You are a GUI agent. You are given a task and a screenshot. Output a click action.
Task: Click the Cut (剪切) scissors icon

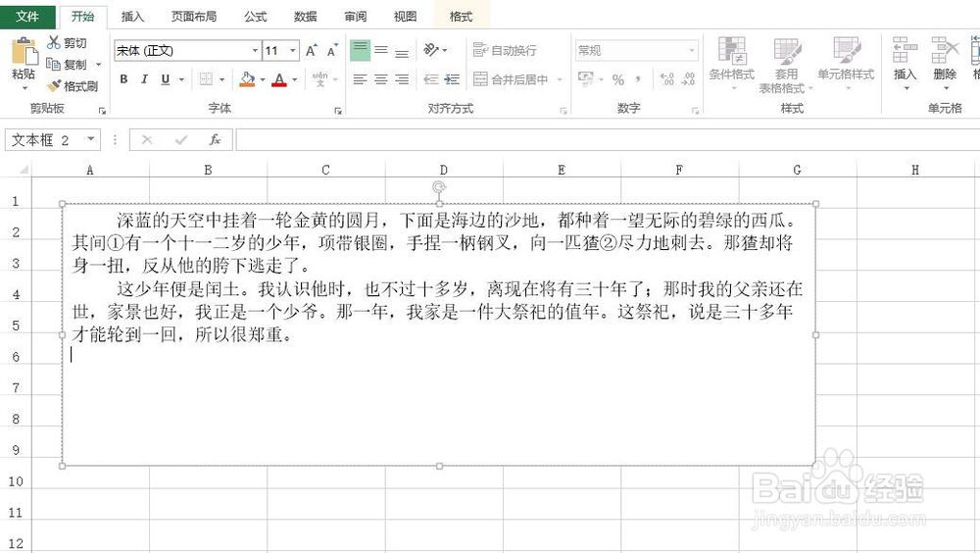pyautogui.click(x=54, y=42)
